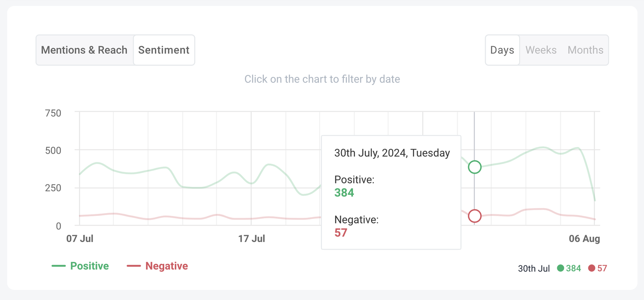Image resolution: width=644 pixels, height=300 pixels.
Task: Click the 07 Jul axis label
Action: pyautogui.click(x=80, y=239)
